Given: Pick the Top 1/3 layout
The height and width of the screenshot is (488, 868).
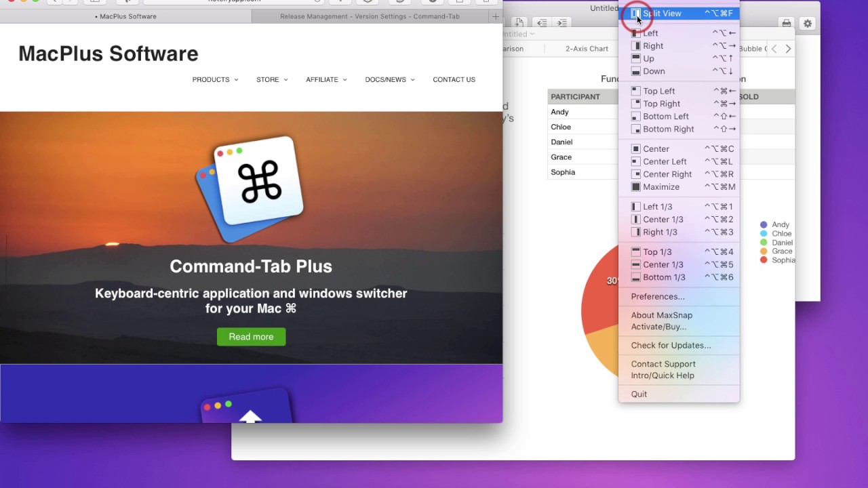Looking at the screenshot, I should [679, 252].
